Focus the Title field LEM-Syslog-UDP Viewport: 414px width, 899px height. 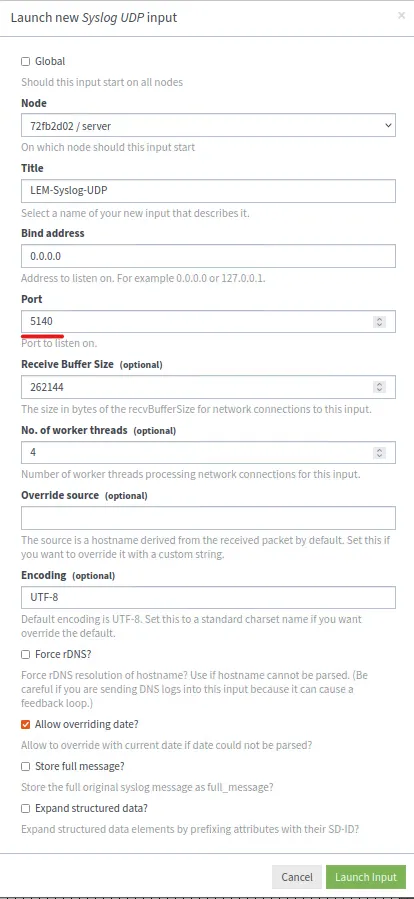(x=208, y=191)
